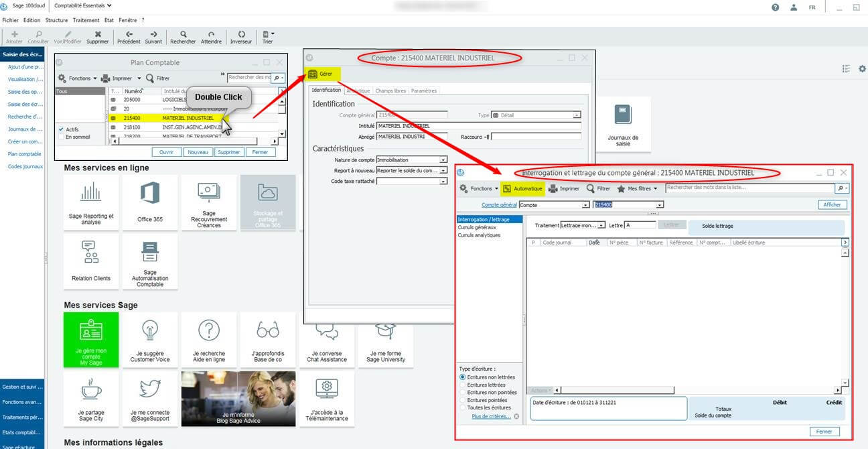
Task: Click the Journaux de saisie tile
Action: click(623, 124)
